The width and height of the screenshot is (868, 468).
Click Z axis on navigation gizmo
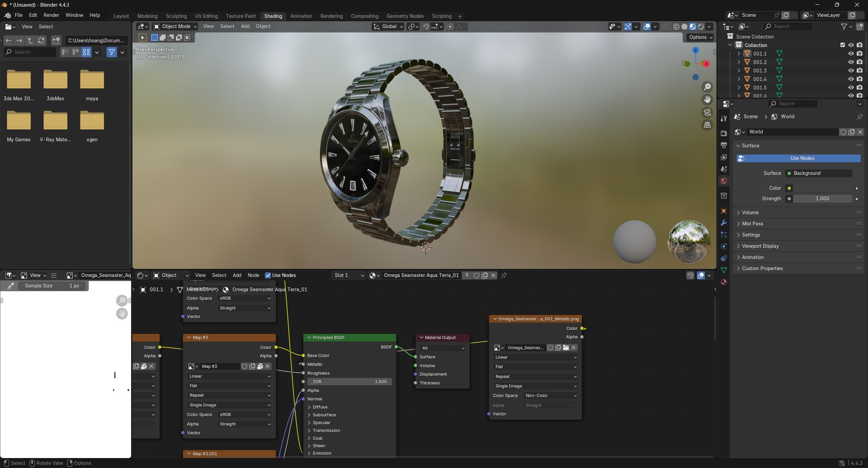(x=696, y=50)
